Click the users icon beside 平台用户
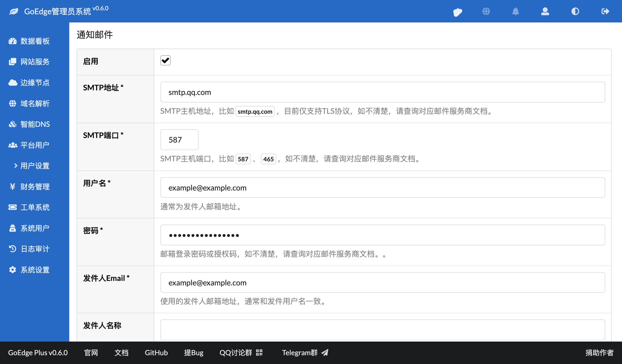The image size is (622, 364). coord(12,145)
